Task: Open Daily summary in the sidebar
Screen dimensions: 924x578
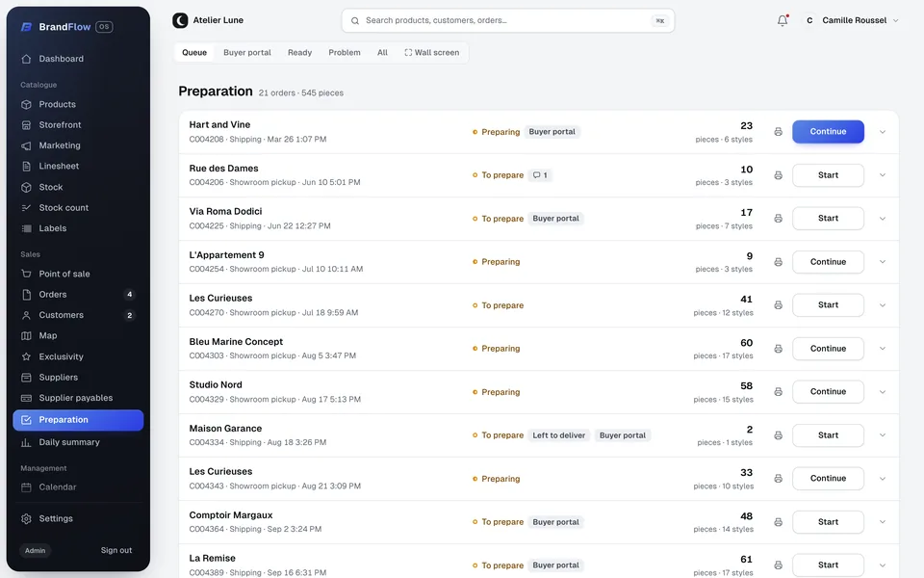Action: coord(78,442)
